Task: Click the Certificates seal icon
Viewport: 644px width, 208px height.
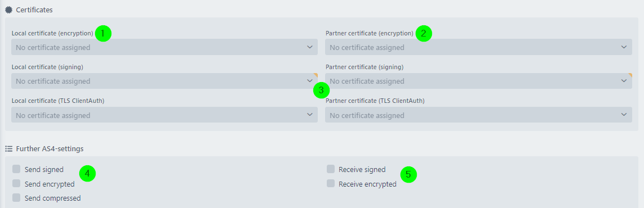Action: click(x=8, y=10)
